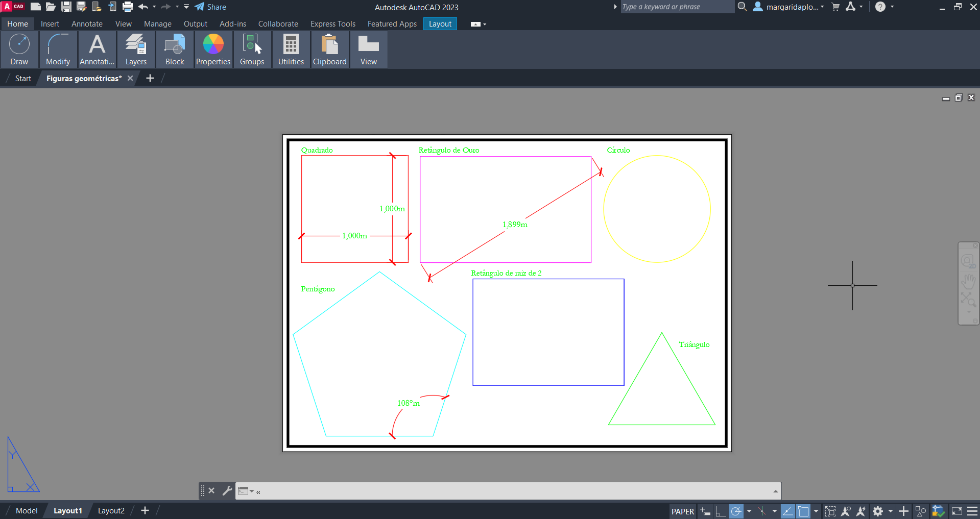Open workspace switching gear dropdown arrow
This screenshot has height=519, width=980.
[890, 511]
